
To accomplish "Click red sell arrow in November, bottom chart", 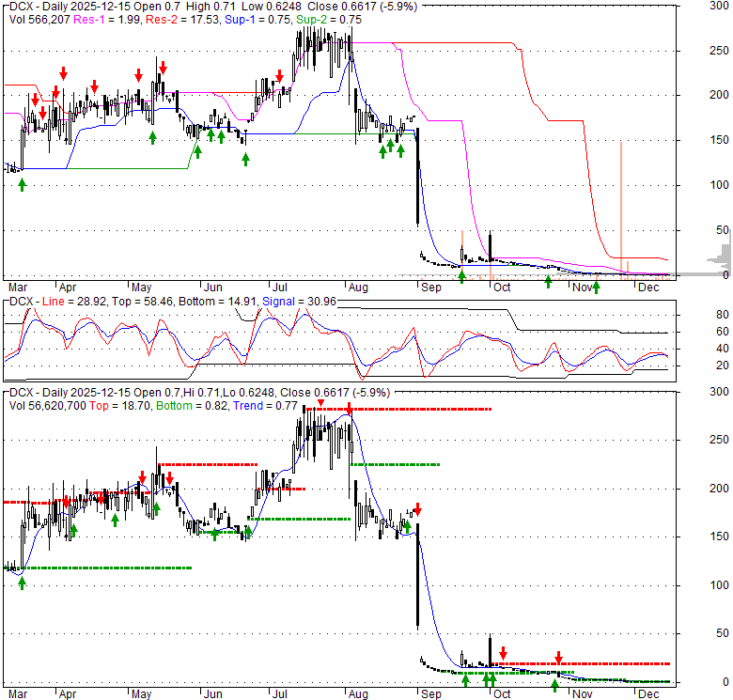I will point(558,657).
